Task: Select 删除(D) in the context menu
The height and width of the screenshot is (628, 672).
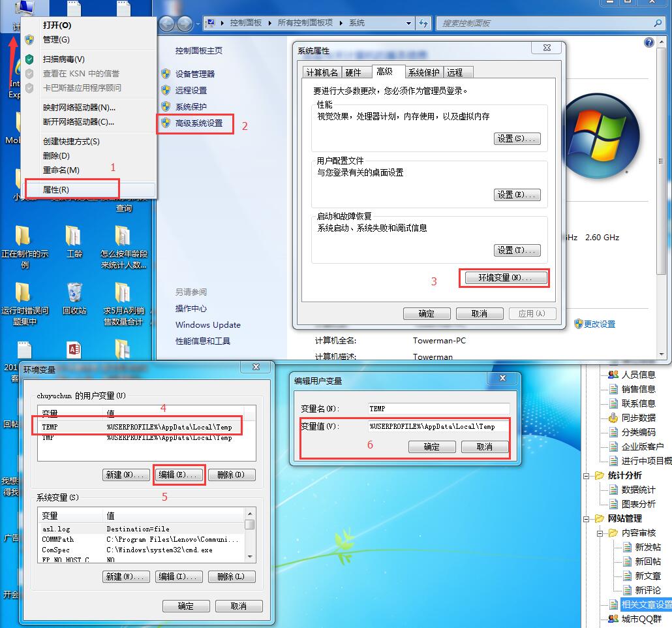Action: coord(89,156)
